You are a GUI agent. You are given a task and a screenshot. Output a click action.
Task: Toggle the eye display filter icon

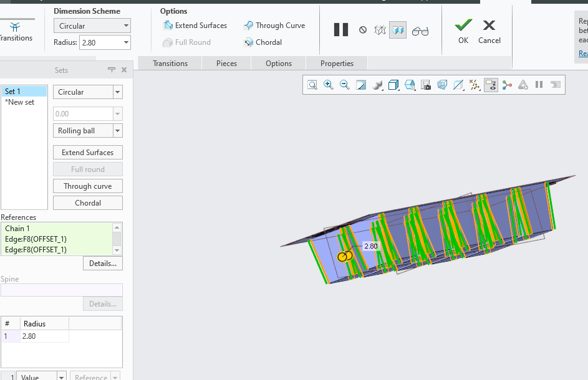491,85
